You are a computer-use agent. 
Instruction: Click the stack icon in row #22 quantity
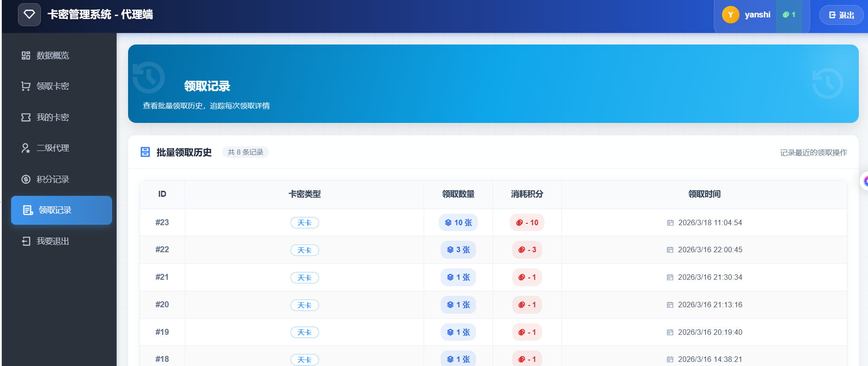pos(450,250)
